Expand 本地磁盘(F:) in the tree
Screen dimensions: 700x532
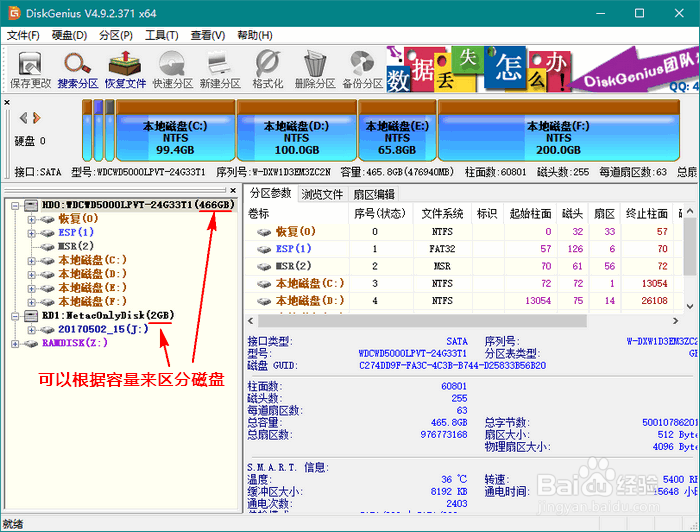[x=31, y=302]
